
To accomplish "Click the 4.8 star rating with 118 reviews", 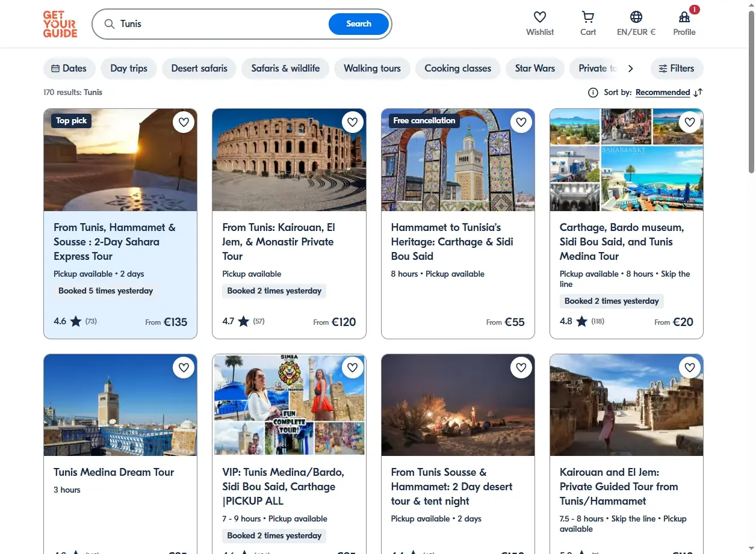I will (582, 321).
